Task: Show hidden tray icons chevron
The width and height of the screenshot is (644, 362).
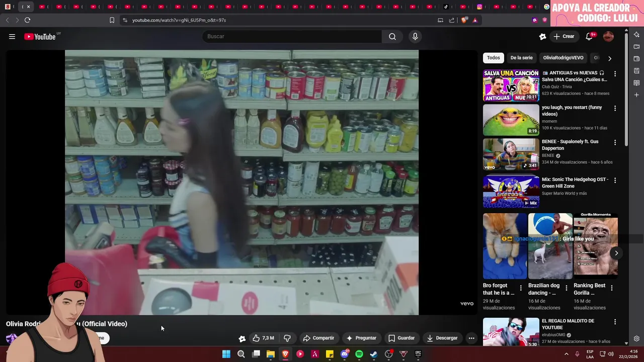Action: (x=567, y=354)
